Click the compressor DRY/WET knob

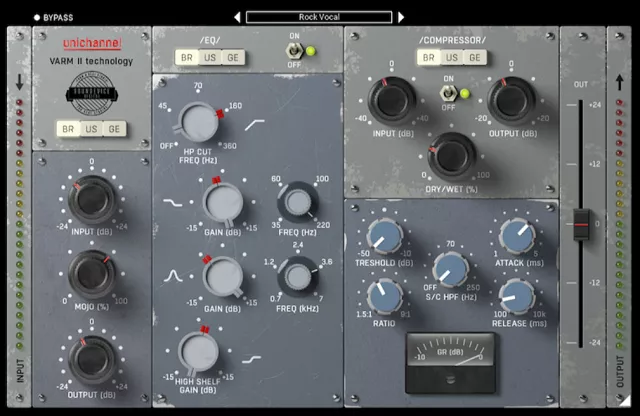452,152
